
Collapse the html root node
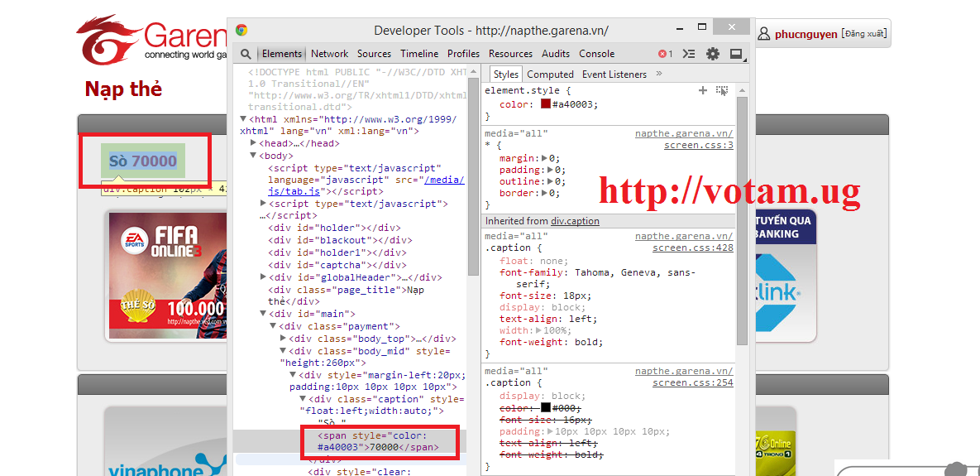tap(243, 119)
